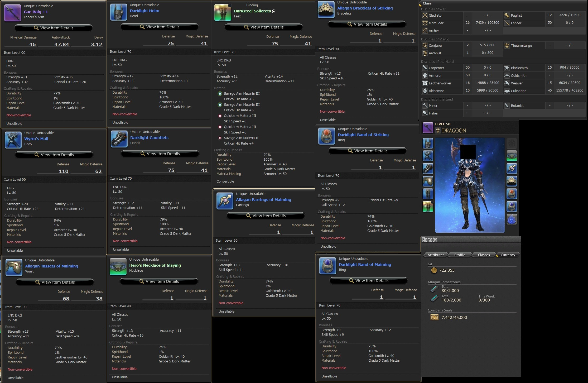The height and width of the screenshot is (383, 588).
Task: Switch to the Classes tab
Action: (484, 255)
